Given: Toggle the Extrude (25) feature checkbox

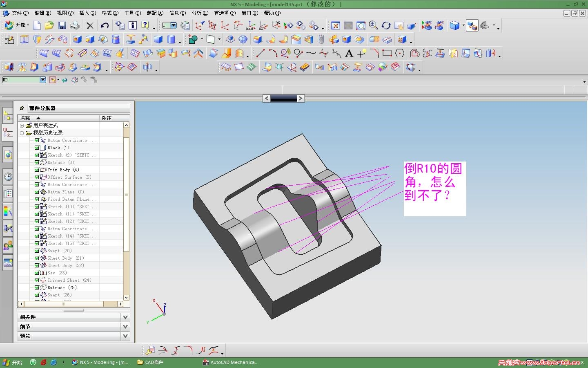Looking at the screenshot, I should click(x=37, y=287).
